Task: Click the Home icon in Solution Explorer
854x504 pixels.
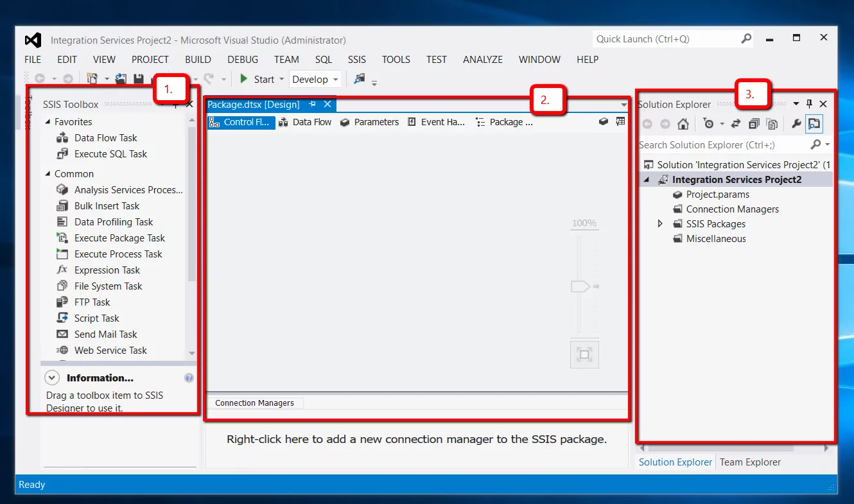Action: pyautogui.click(x=683, y=124)
